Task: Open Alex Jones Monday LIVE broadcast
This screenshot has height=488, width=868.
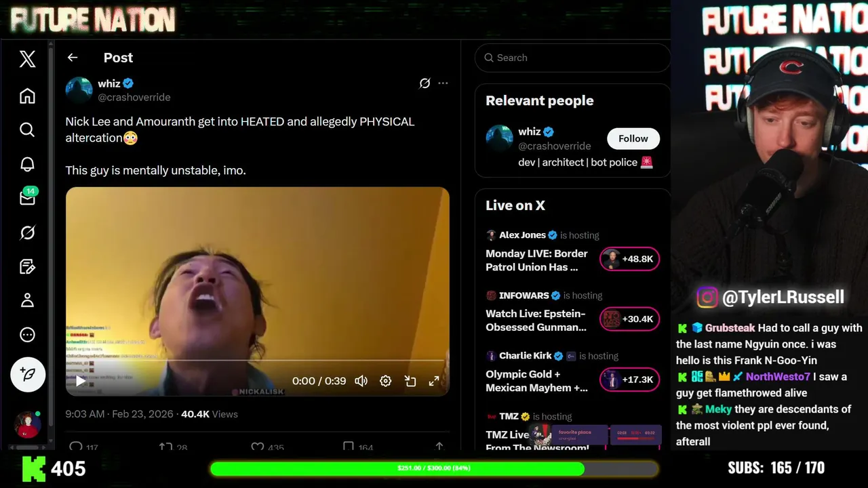Action: 537,260
